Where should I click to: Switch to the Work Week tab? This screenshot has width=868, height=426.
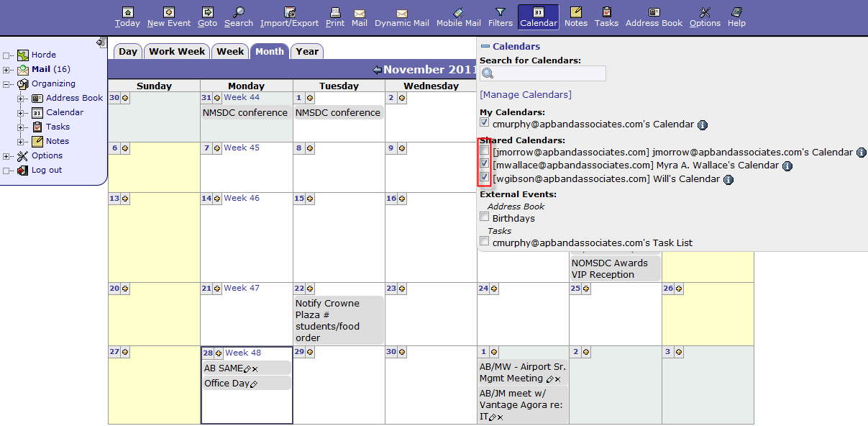(177, 52)
